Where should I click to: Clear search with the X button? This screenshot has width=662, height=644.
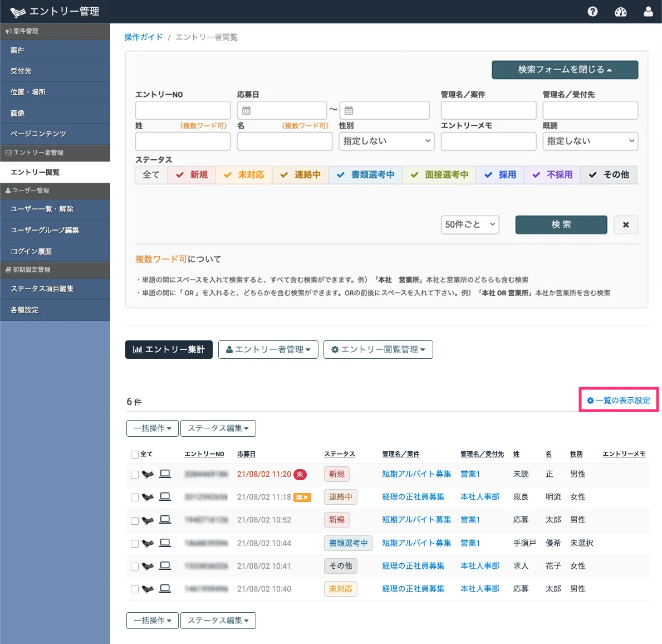[x=626, y=225]
